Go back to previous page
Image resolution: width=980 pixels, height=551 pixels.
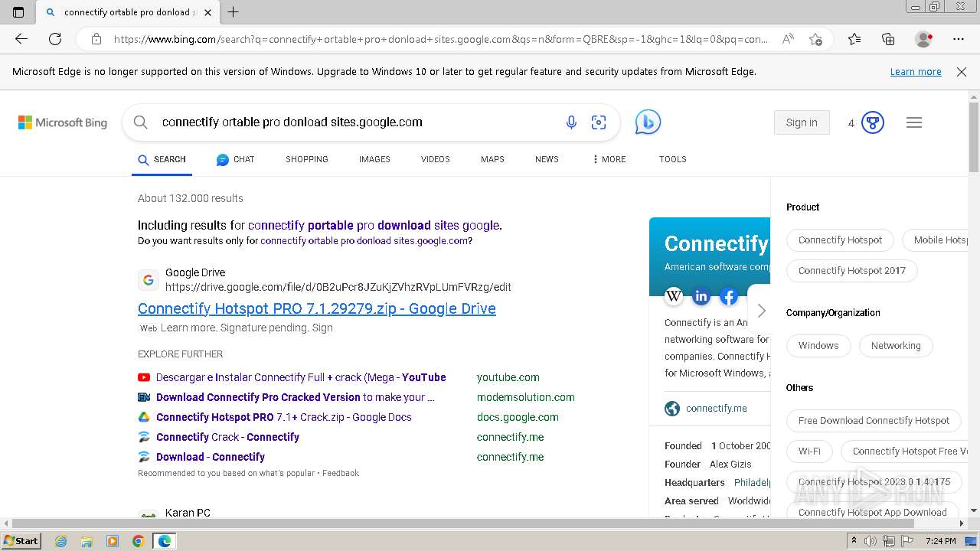point(21,39)
